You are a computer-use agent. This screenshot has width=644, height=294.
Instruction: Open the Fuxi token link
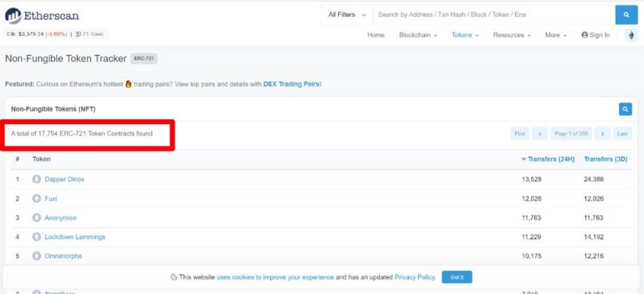[51, 199]
